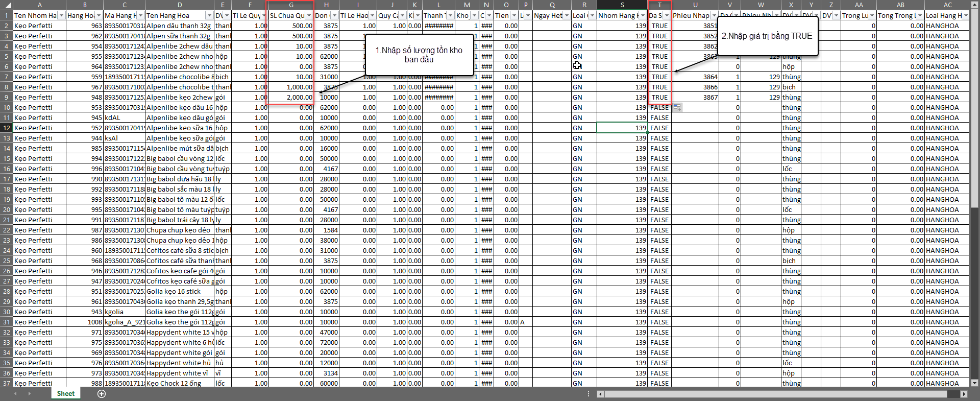Click the horizontal scrollbar right arrow
The height and width of the screenshot is (401, 980).
[964, 394]
